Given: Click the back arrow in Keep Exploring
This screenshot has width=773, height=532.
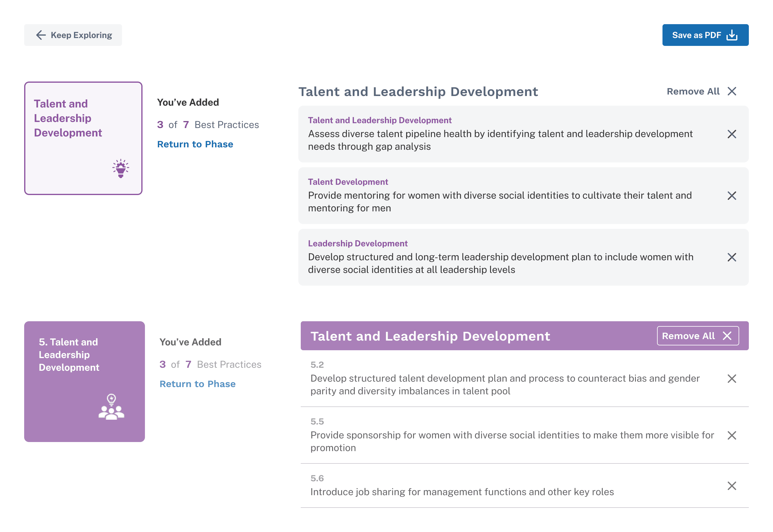Looking at the screenshot, I should click(x=41, y=35).
